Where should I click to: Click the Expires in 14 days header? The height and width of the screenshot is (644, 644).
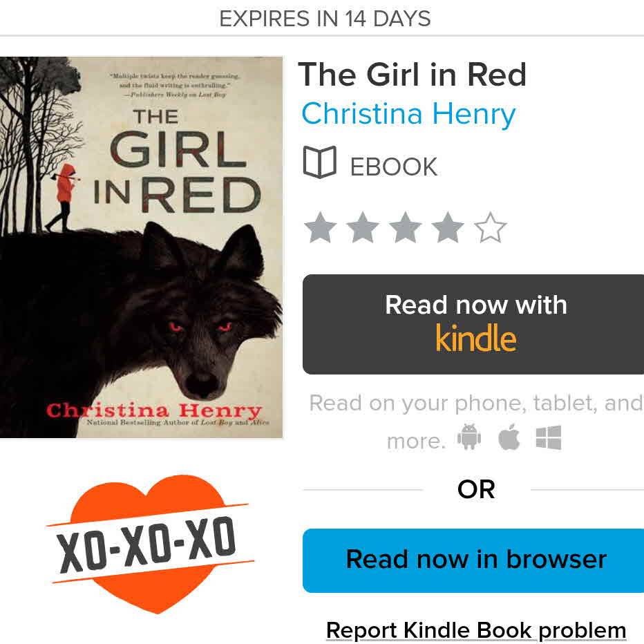point(325,19)
